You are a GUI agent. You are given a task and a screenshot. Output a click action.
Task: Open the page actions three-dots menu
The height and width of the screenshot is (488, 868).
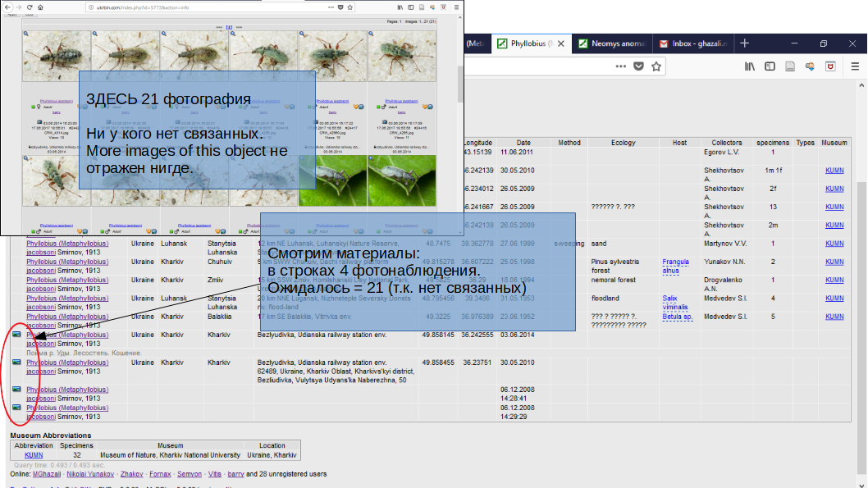(620, 67)
